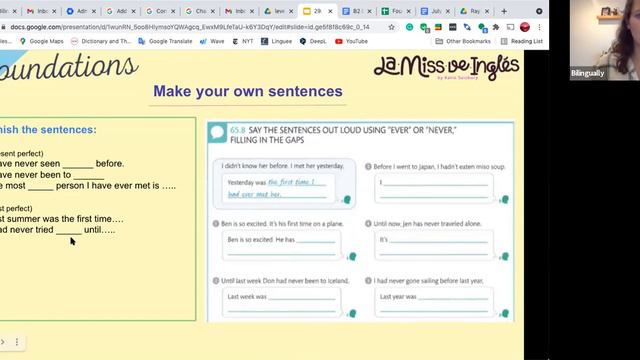Click the prompt 'Until last week Don had never been'
The image size is (640, 360).
click(x=285, y=281)
